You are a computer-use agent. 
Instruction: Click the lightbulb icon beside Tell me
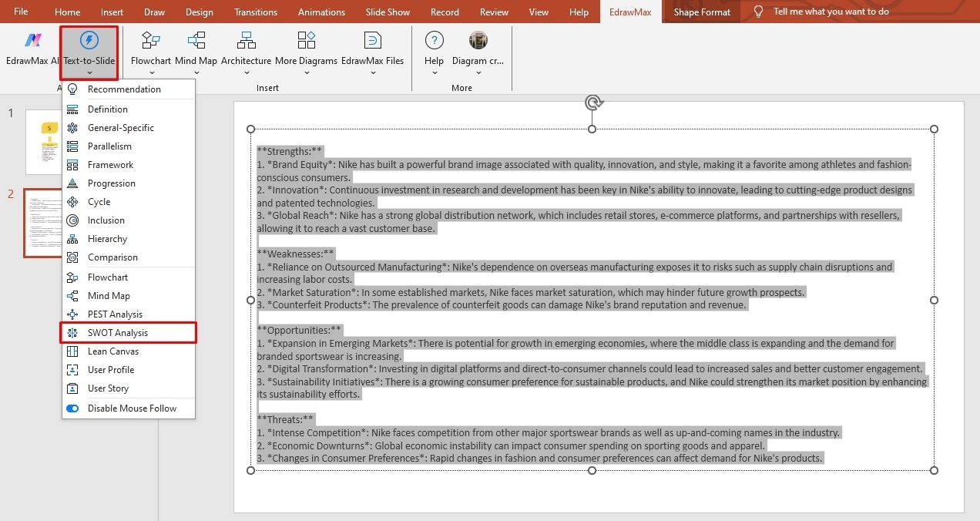(758, 12)
